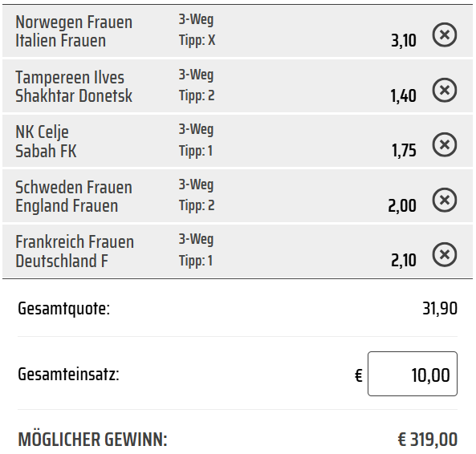Click the Gesamtquote value 31,90
Image resolution: width=476 pixels, height=454 pixels.
click(x=440, y=309)
